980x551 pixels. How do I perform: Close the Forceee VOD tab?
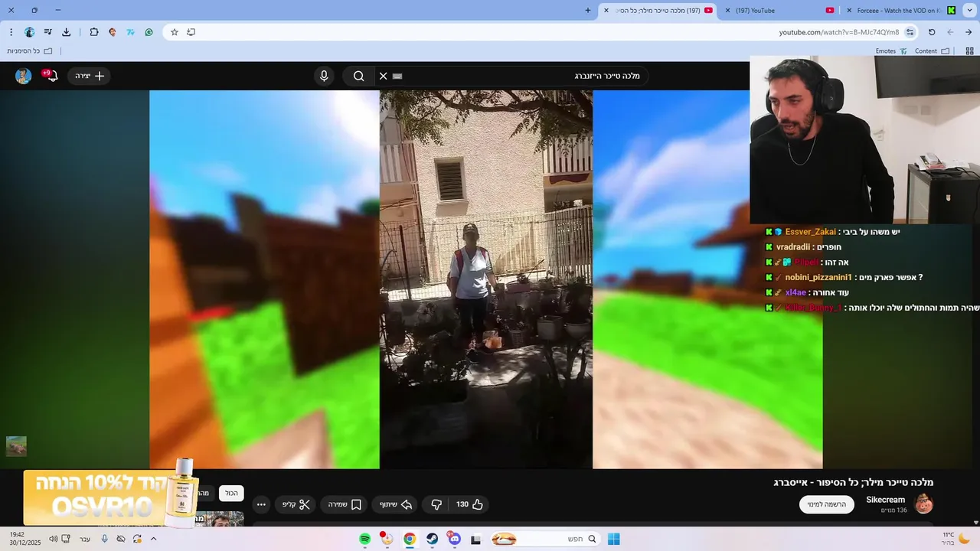(x=849, y=10)
